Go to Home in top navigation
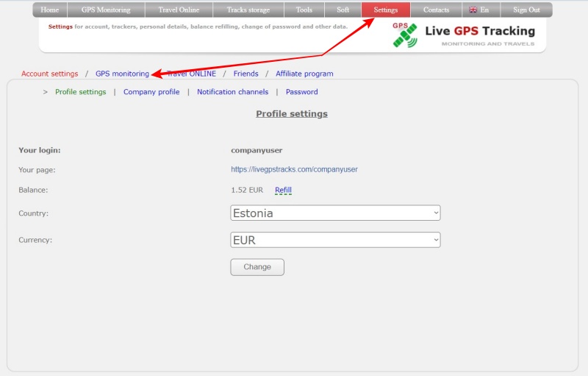This screenshot has width=588, height=376. click(50, 10)
